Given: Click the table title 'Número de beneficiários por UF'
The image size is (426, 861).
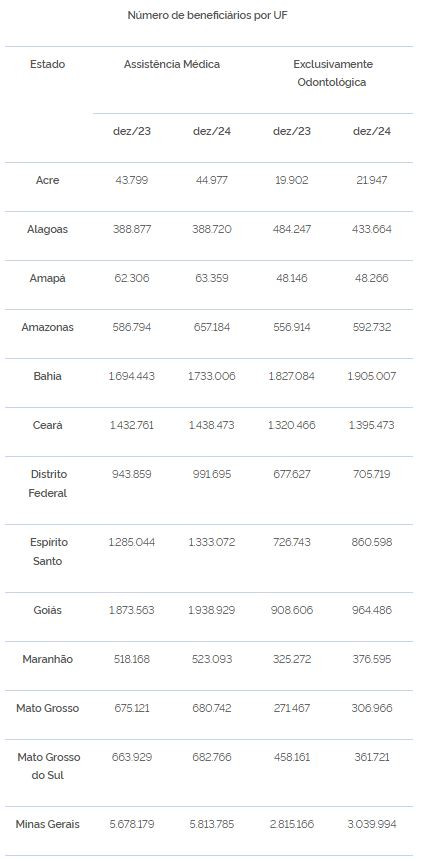Looking at the screenshot, I should (208, 15).
